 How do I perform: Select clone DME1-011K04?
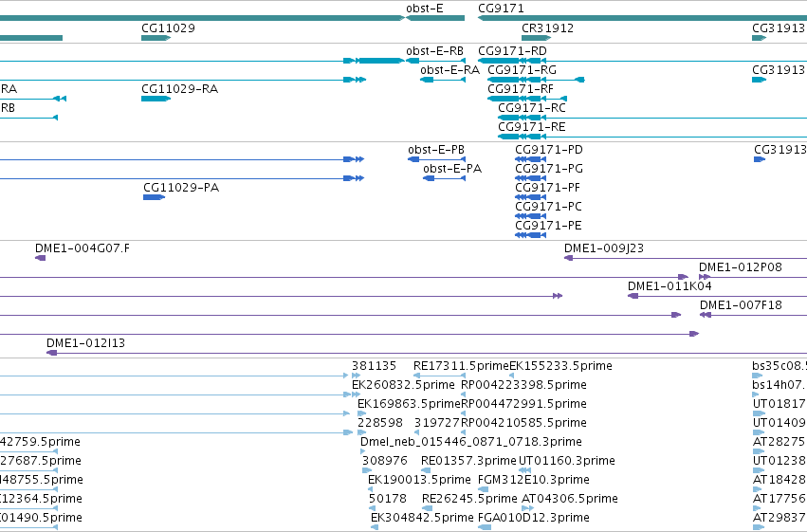(718, 297)
